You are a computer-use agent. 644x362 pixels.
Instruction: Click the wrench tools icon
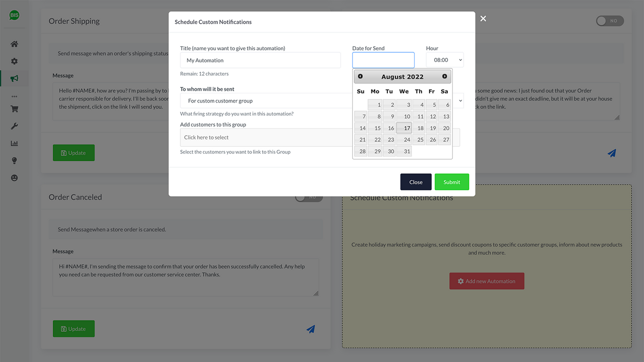(x=14, y=126)
